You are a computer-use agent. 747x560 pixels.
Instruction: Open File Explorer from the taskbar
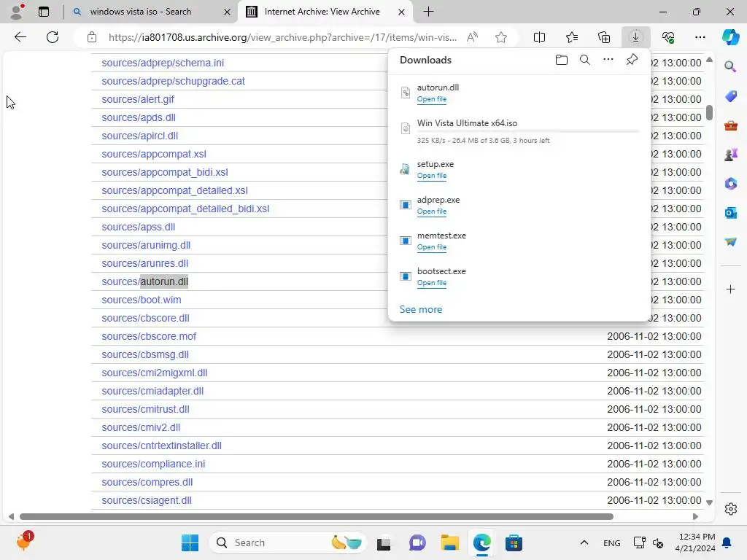[x=449, y=542]
